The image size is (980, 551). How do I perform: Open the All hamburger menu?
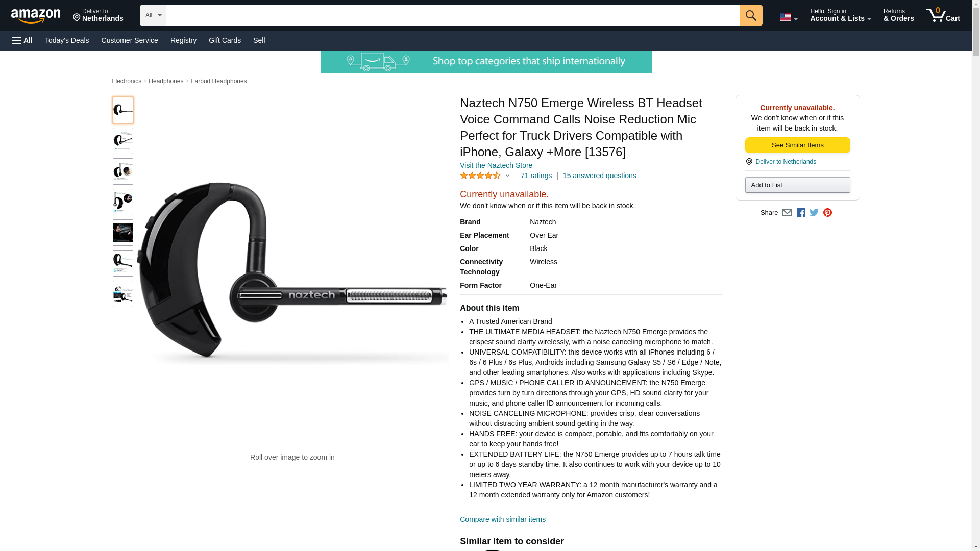pyautogui.click(x=22, y=40)
